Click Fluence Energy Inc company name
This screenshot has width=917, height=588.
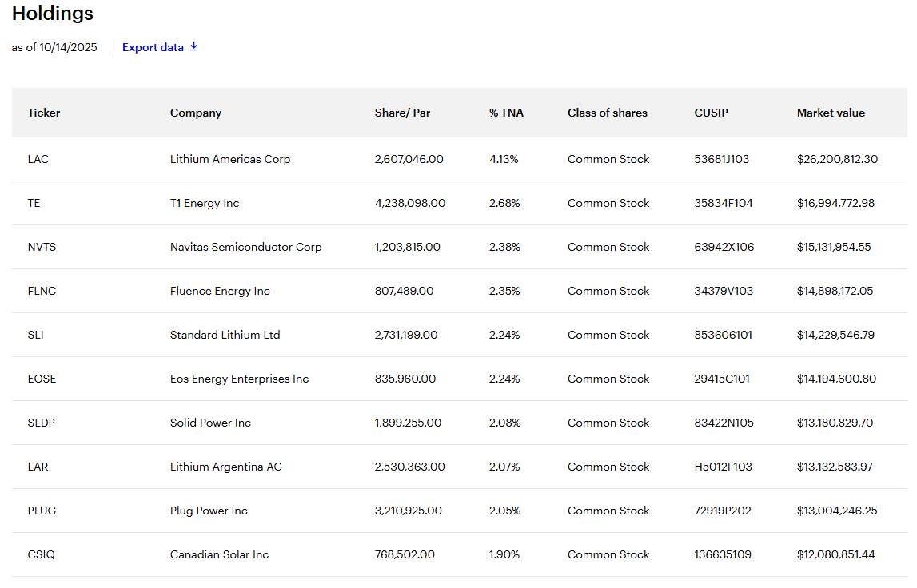coord(220,291)
